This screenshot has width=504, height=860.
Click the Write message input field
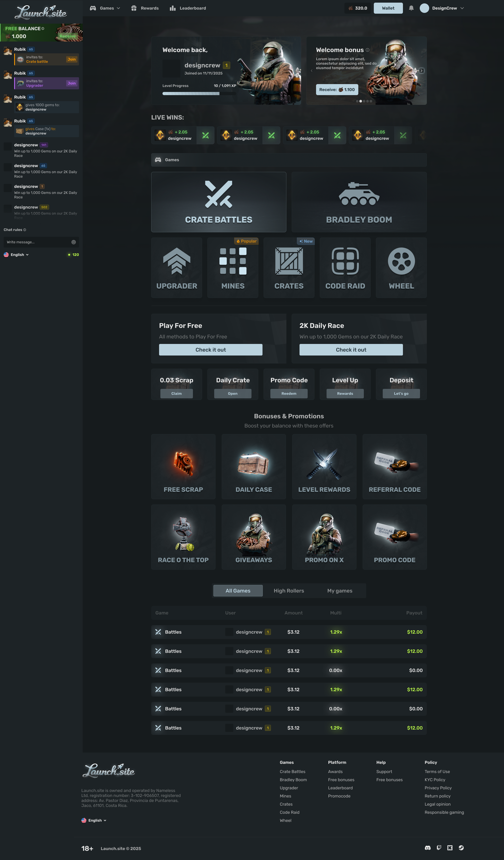coord(41,242)
